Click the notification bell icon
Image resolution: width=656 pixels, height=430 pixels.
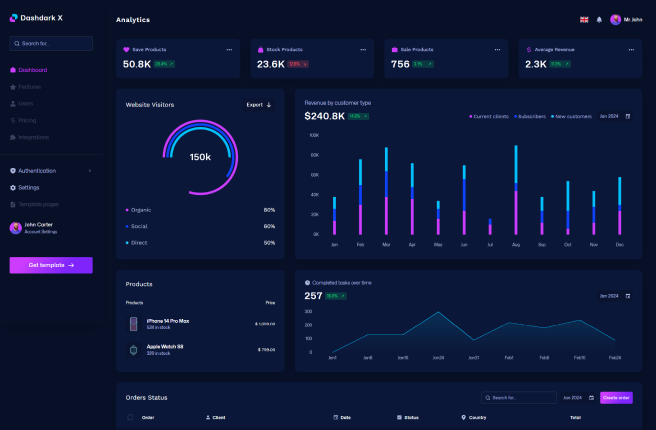pos(599,19)
